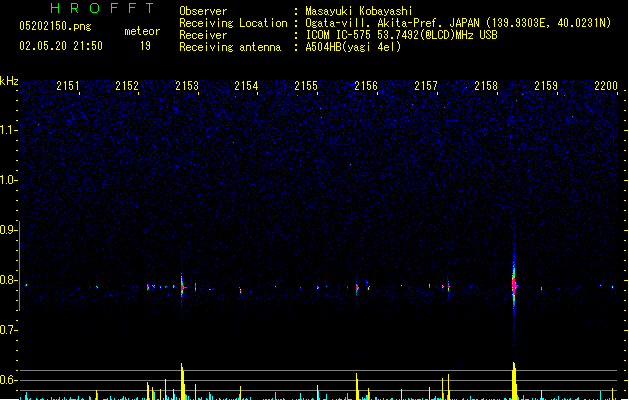
Task: Click observer name Masayuki Kobayashi
Action: pos(359,11)
